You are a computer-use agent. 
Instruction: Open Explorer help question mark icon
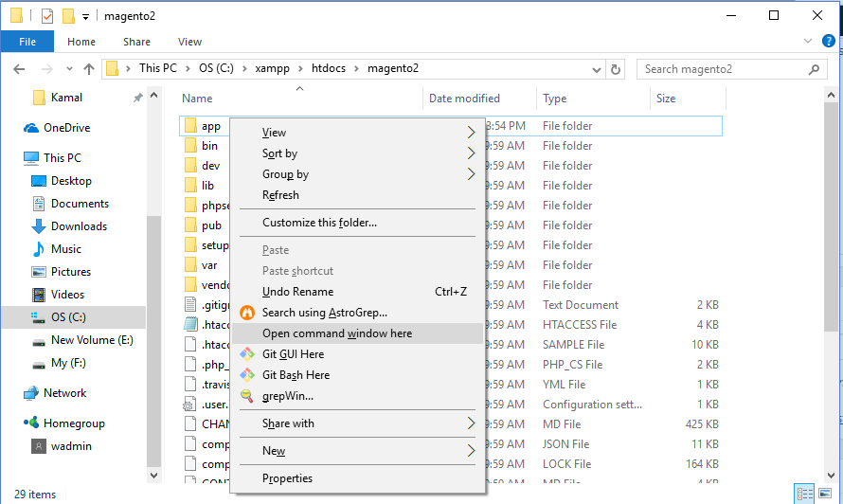coord(829,41)
